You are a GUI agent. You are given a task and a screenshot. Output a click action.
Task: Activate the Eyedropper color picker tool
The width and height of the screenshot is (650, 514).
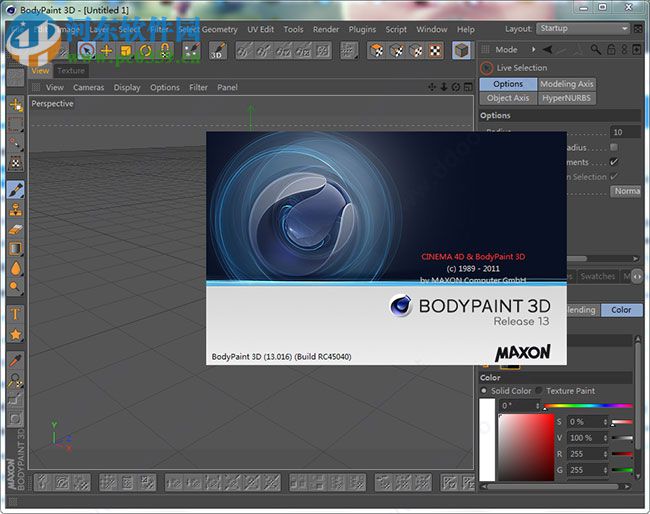pyautogui.click(x=16, y=360)
